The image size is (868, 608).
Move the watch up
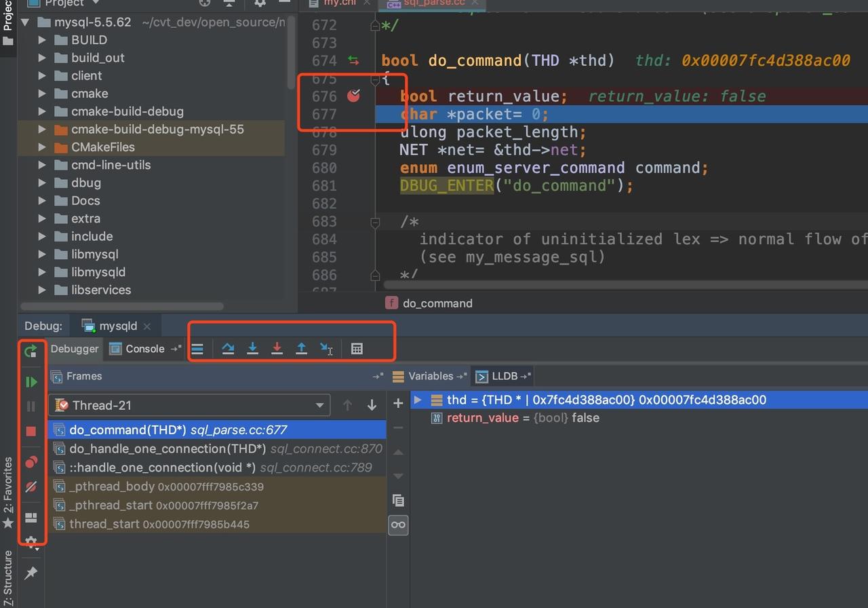[x=398, y=452]
